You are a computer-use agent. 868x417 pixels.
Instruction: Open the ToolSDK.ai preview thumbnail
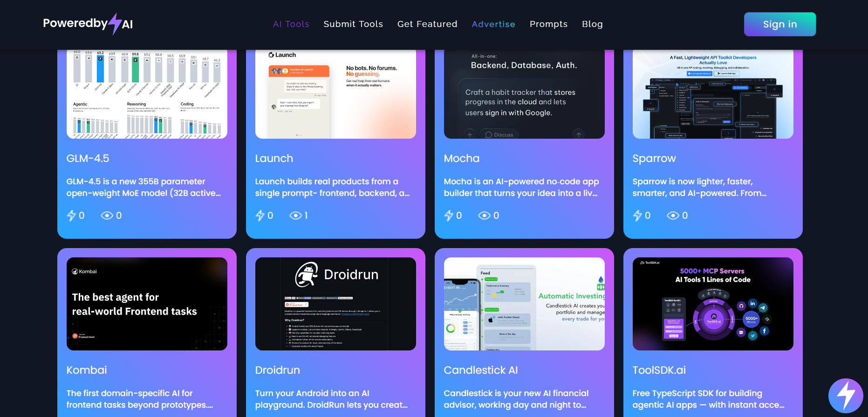point(713,304)
